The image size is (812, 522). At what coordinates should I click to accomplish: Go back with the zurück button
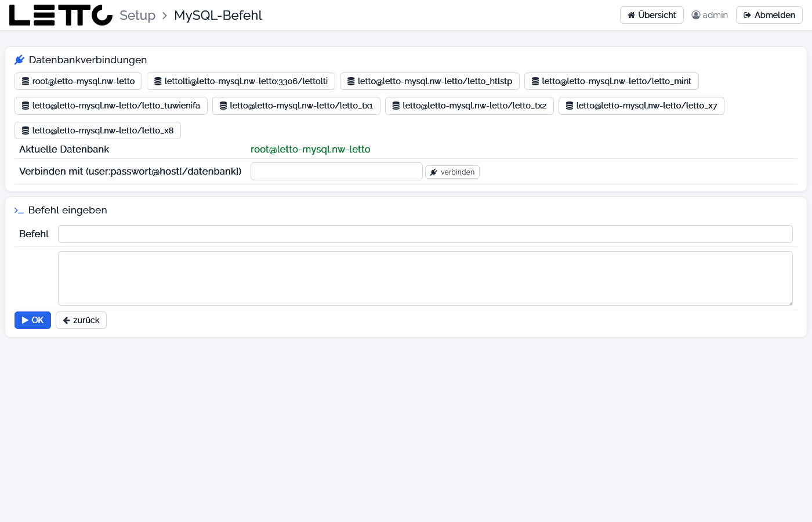coord(81,320)
